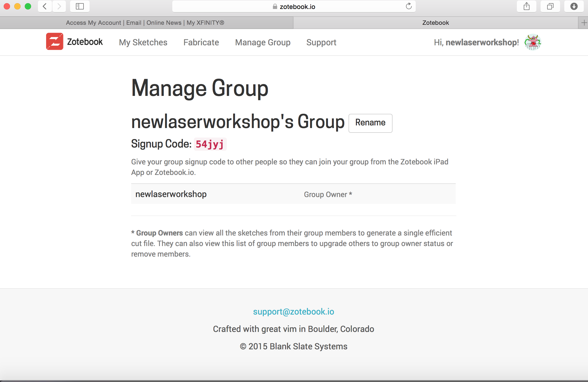Navigate to Fabricate section
Image resolution: width=588 pixels, height=382 pixels.
click(x=201, y=42)
